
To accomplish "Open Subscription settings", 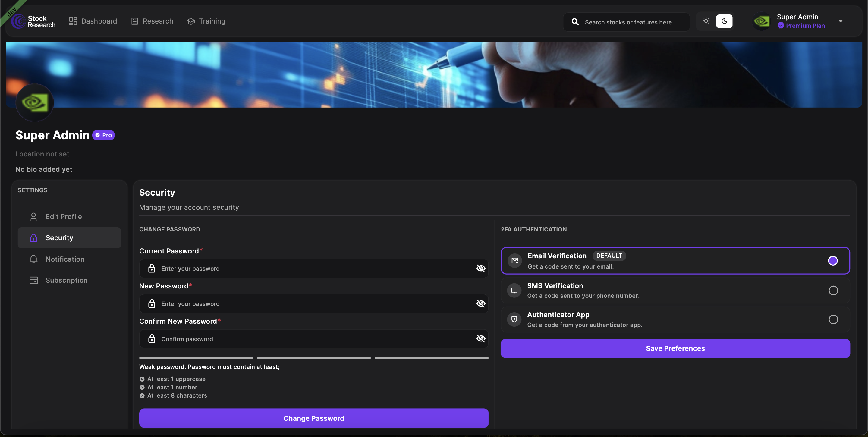I will [x=69, y=280].
